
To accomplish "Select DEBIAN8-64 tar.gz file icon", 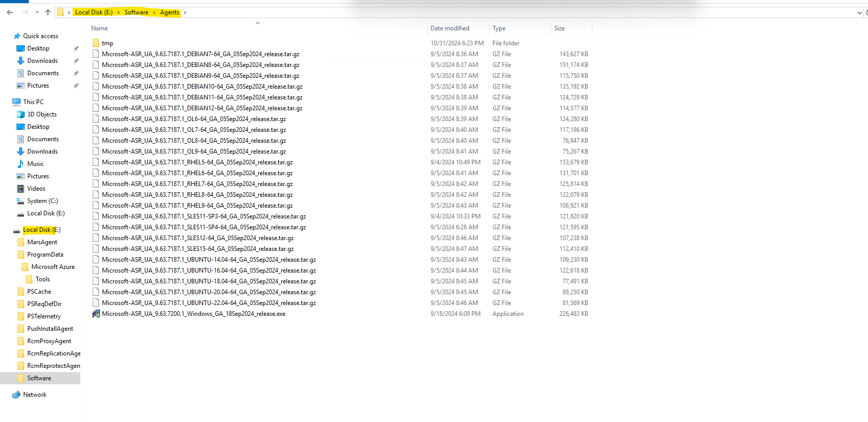I will point(96,64).
